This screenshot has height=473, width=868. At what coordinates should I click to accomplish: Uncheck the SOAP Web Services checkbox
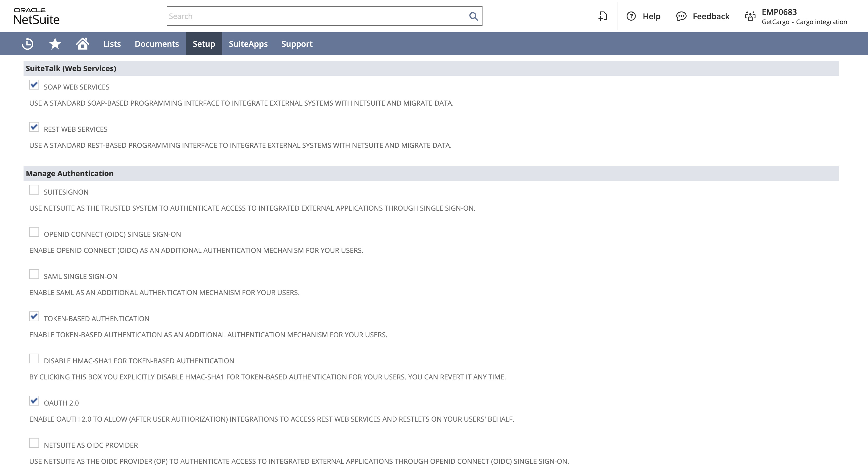(x=34, y=85)
